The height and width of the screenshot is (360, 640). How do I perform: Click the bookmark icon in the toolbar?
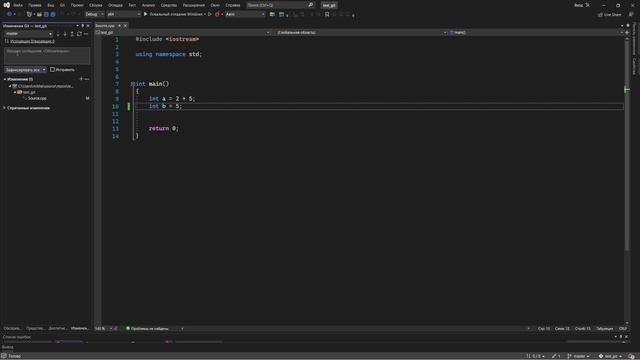[327, 14]
